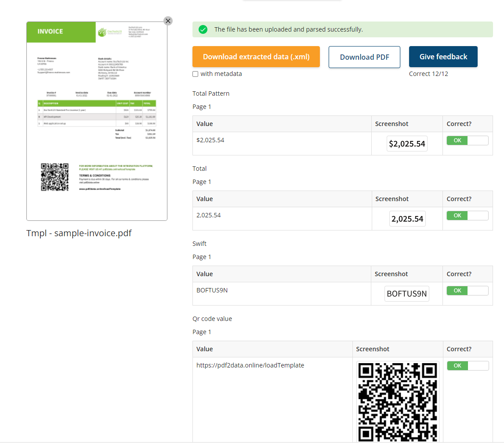Click Download extracted data (.xml) button
This screenshot has height=443, width=504.
click(x=256, y=57)
